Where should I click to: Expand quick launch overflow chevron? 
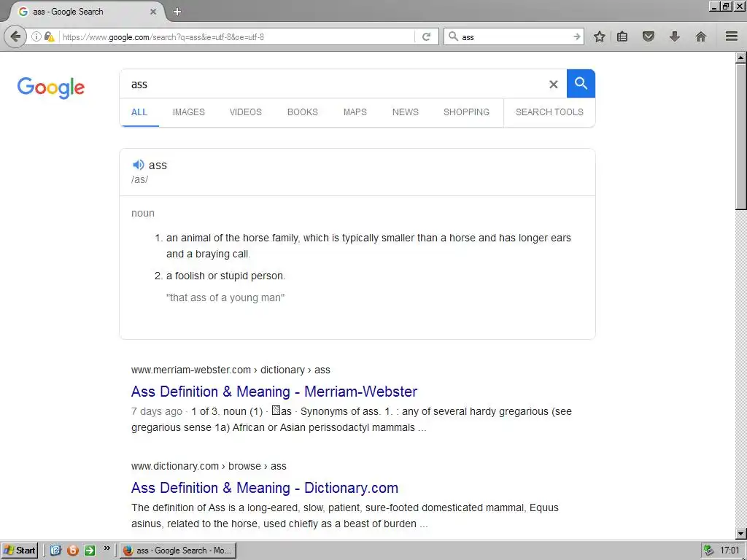point(107,548)
